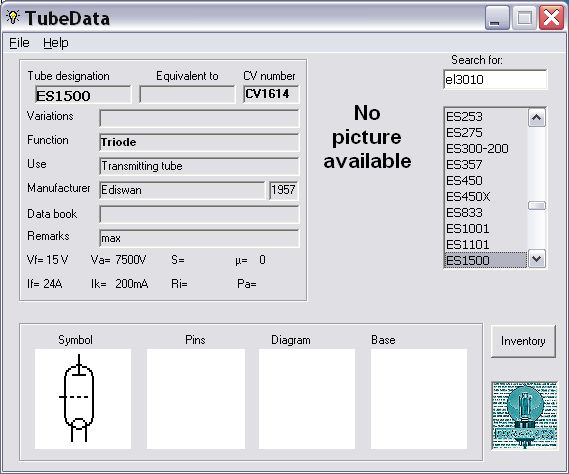Click the tube logo picture below Inventory

525,416
